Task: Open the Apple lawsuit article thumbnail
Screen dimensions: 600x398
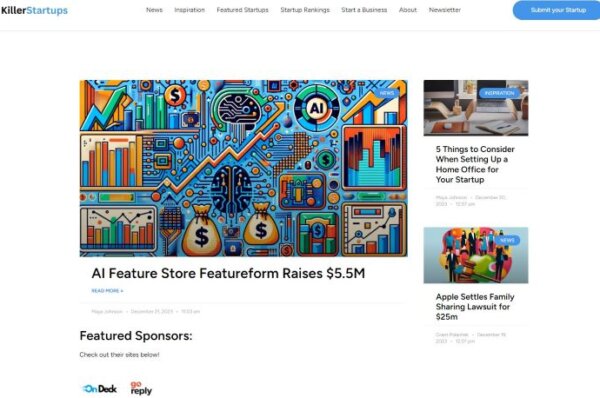Action: [476, 255]
